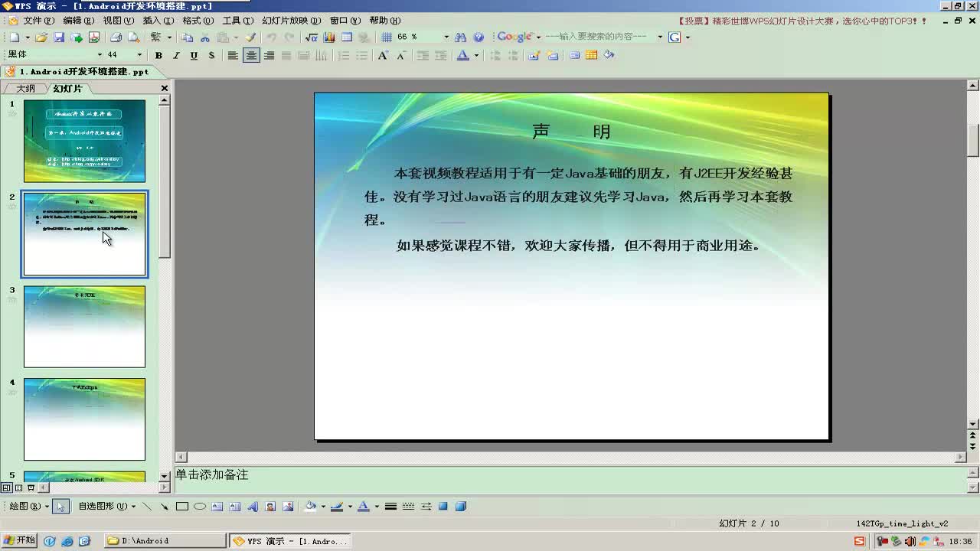Click the 开始 Start button
Image resolution: width=980 pixels, height=551 pixels.
coord(19,540)
